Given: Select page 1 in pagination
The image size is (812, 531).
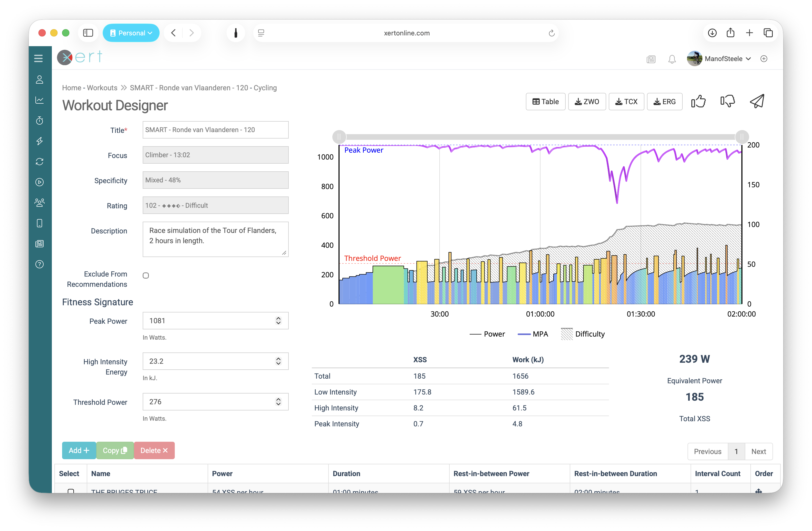Looking at the screenshot, I should 736,451.
